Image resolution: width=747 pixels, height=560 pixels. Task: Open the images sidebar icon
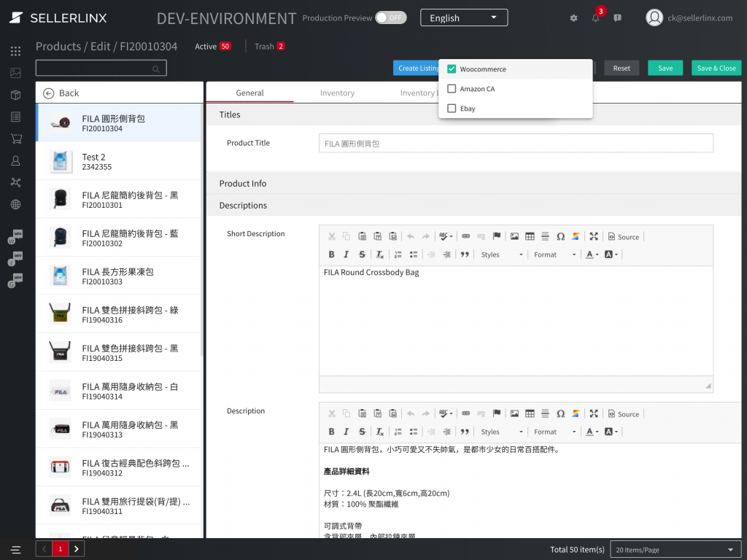[16, 73]
